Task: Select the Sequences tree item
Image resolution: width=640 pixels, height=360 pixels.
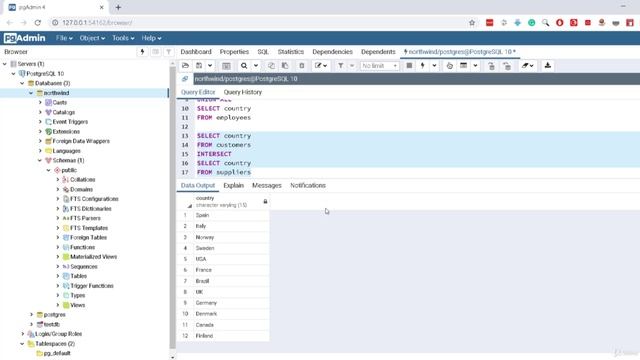Action: coord(84,267)
